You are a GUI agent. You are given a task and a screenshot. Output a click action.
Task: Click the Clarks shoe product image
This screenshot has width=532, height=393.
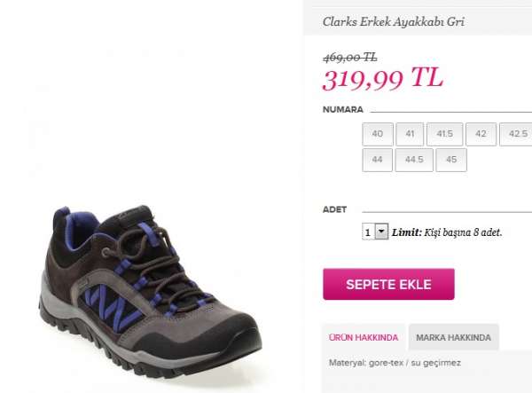150,291
